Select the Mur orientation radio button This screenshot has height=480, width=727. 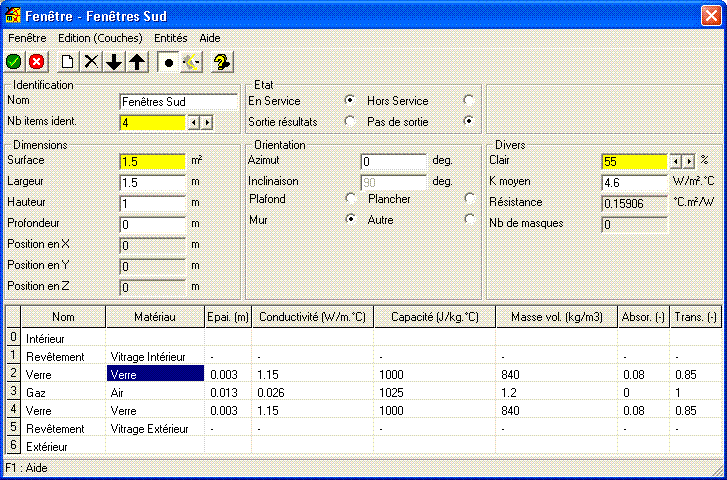tap(351, 219)
